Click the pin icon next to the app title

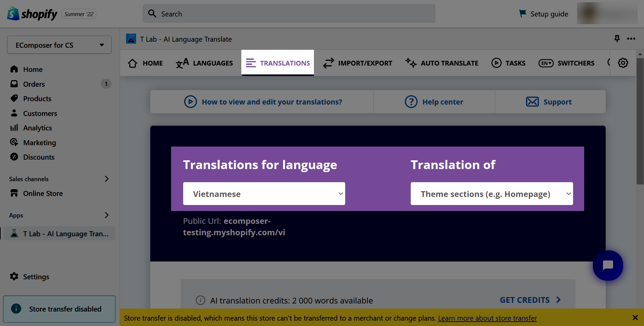click(617, 39)
